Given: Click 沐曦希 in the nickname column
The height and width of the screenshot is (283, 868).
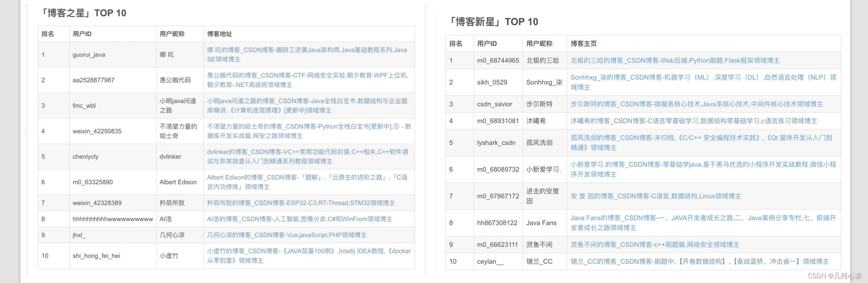Looking at the screenshot, I should (x=536, y=121).
